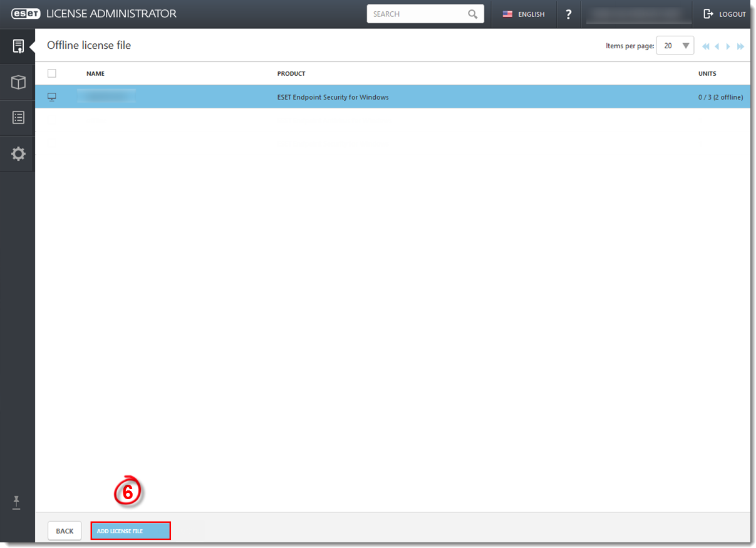Click the search magnifier icon
Image resolution: width=756 pixels, height=548 pixels.
coord(473,14)
